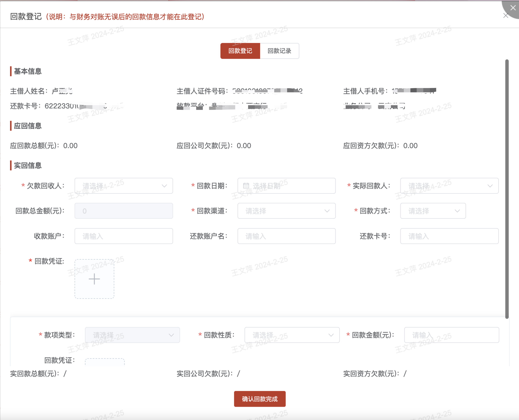Click the chevron arrow in 欠款回收人 field
Image resolution: width=519 pixels, height=420 pixels.
tap(164, 186)
